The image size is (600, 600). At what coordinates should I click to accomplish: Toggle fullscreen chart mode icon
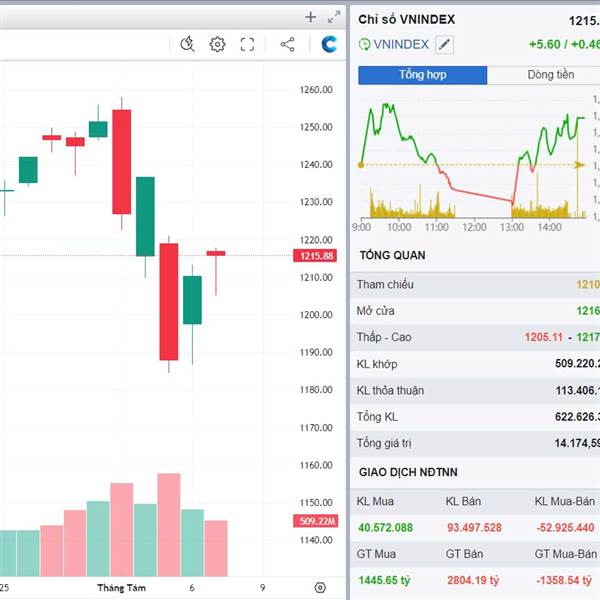247,44
